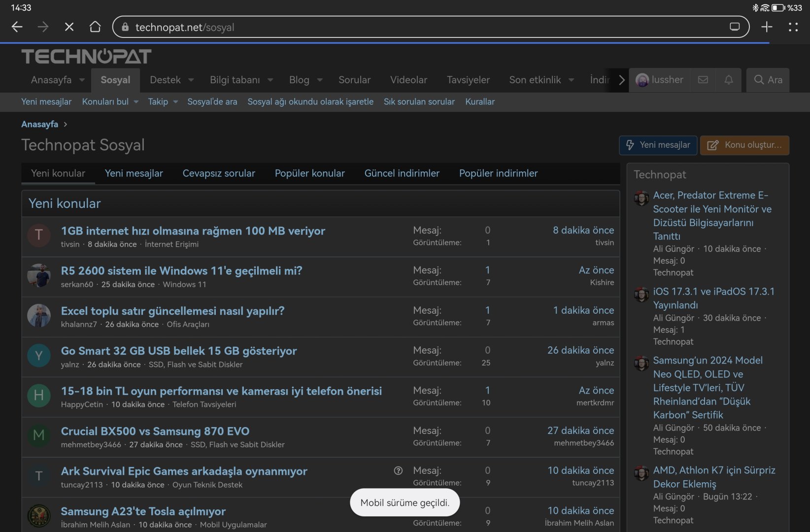
Task: Expand the Destek dropdown arrow
Action: pyautogui.click(x=191, y=80)
